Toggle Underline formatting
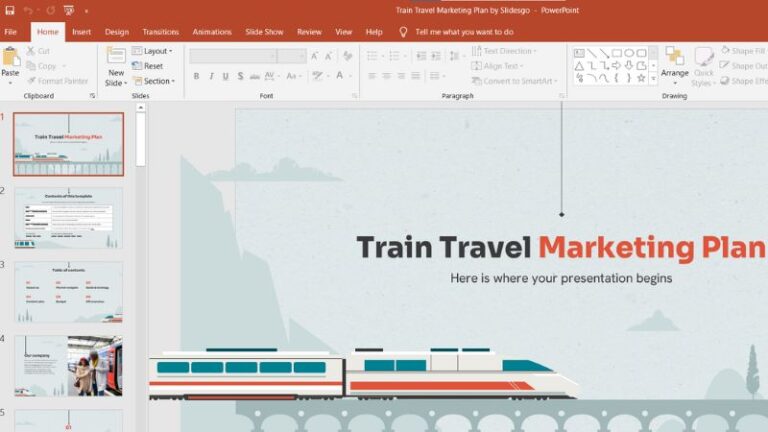Image resolution: width=768 pixels, height=432 pixels. 225,76
